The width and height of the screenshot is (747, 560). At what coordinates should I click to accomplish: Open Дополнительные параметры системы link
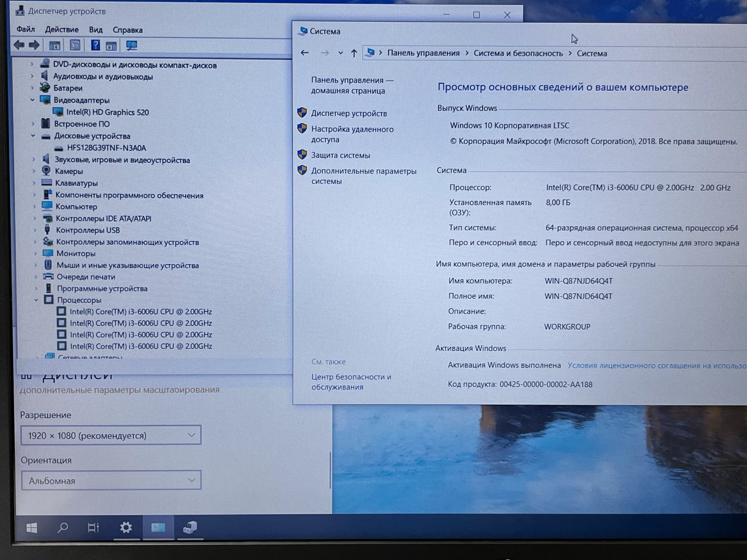(364, 176)
